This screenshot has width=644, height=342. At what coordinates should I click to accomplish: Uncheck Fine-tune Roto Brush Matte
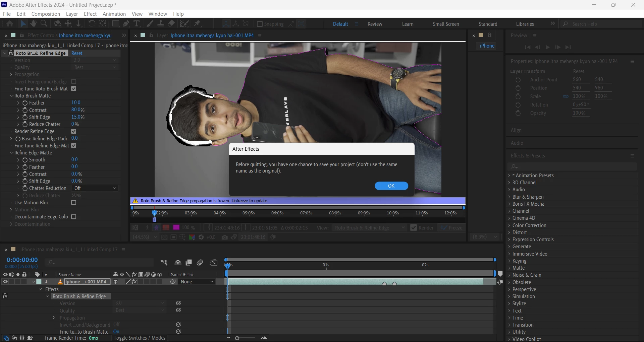pos(74,89)
